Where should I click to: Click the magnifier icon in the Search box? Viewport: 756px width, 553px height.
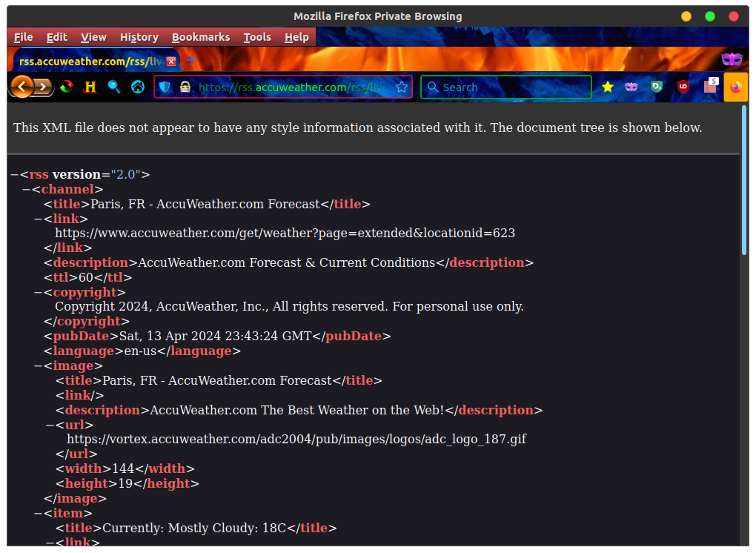click(x=433, y=87)
